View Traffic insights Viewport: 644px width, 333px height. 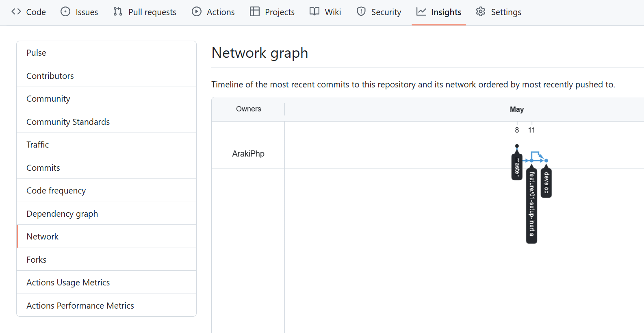pyautogui.click(x=106, y=145)
